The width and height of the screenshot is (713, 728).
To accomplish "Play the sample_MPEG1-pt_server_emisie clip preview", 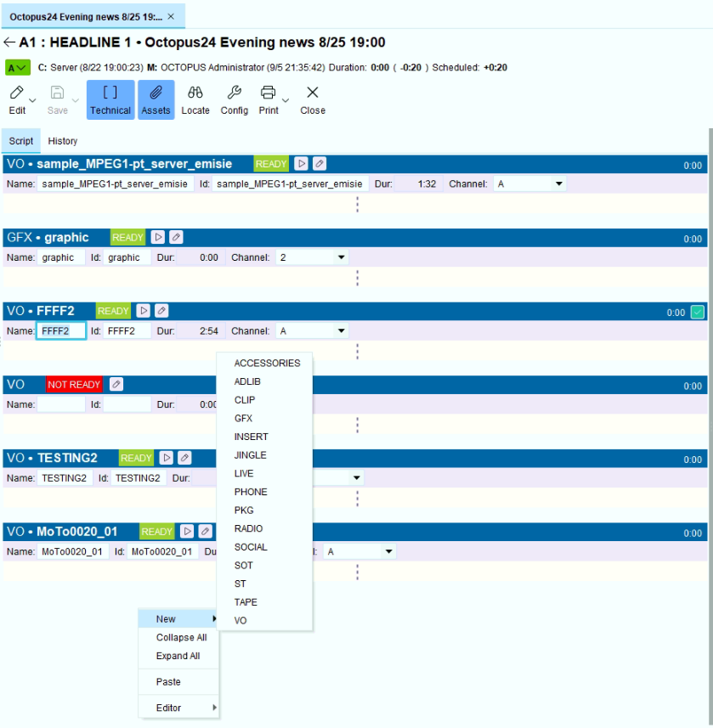I will tap(301, 164).
